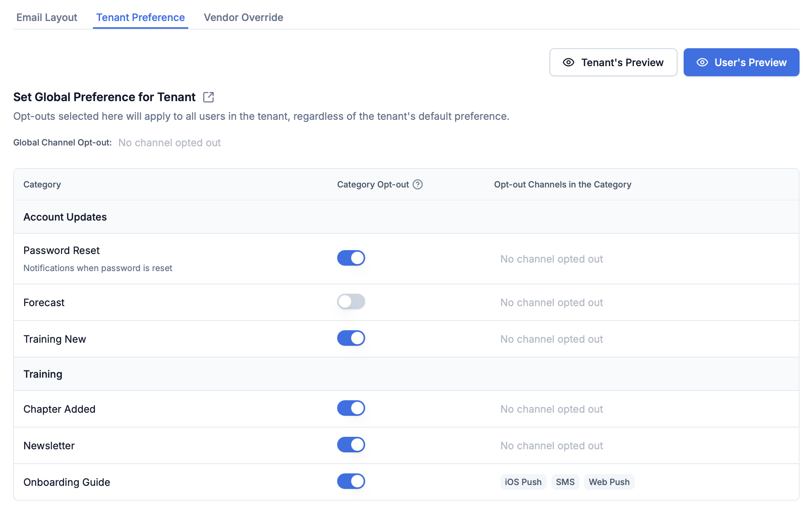
Task: Click the User's Preview button
Action: (741, 62)
